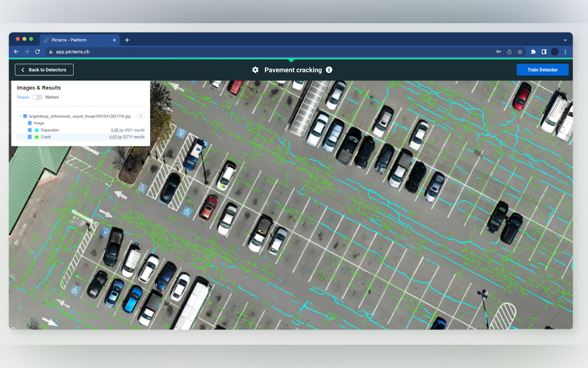Open the tab search dropdown arrow
The width and height of the screenshot is (588, 368).
(x=565, y=40)
